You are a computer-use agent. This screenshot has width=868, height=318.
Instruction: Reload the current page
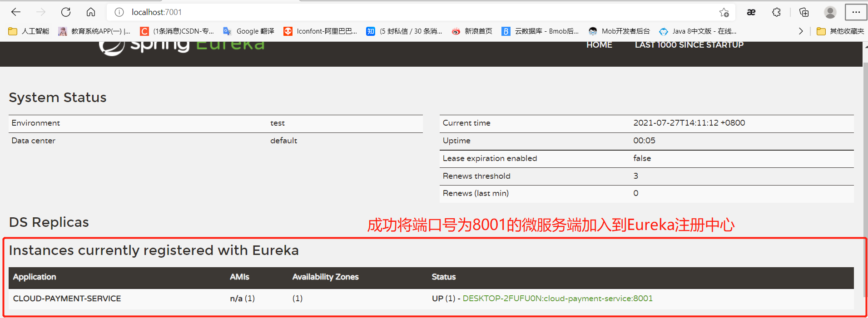coord(66,12)
